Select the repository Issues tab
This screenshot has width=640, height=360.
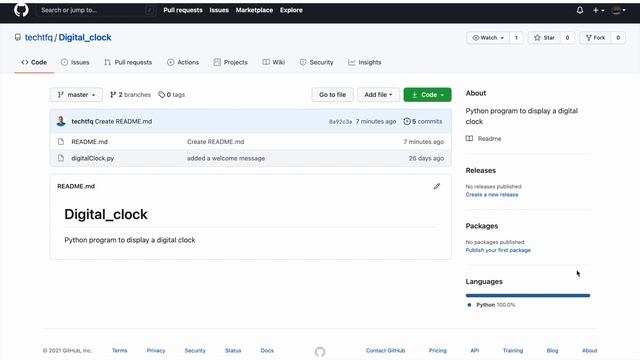[75, 62]
